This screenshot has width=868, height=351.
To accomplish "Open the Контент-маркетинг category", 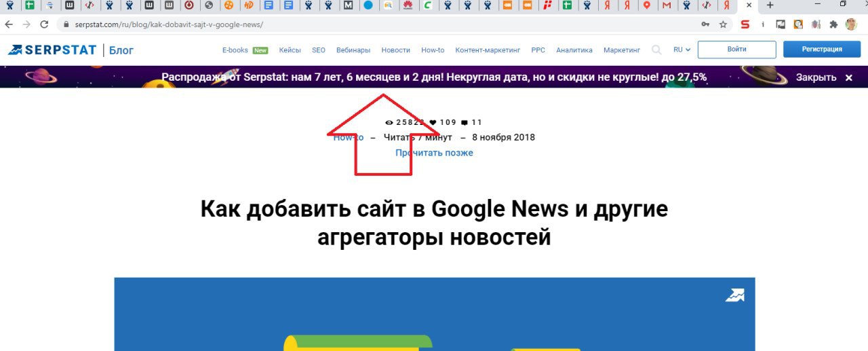I will click(x=488, y=50).
